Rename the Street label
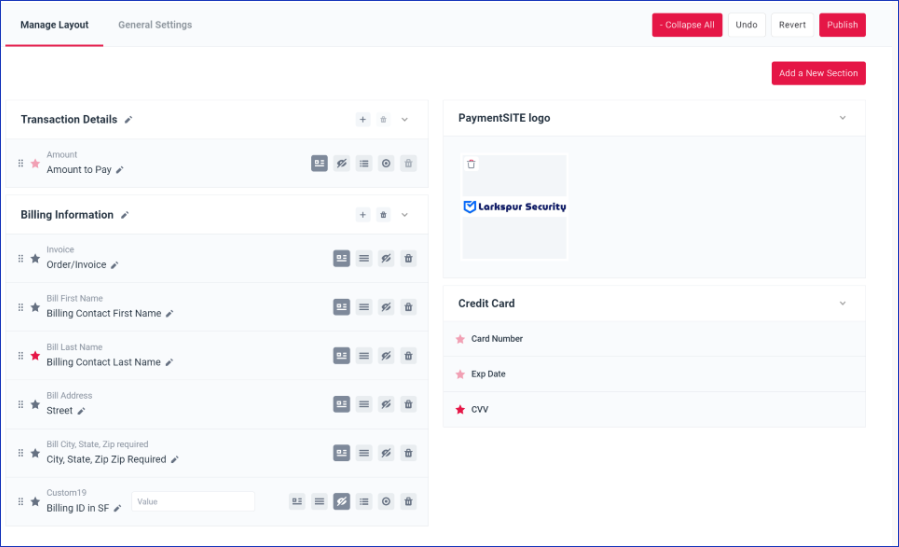The height and width of the screenshot is (547, 899). [x=81, y=411]
